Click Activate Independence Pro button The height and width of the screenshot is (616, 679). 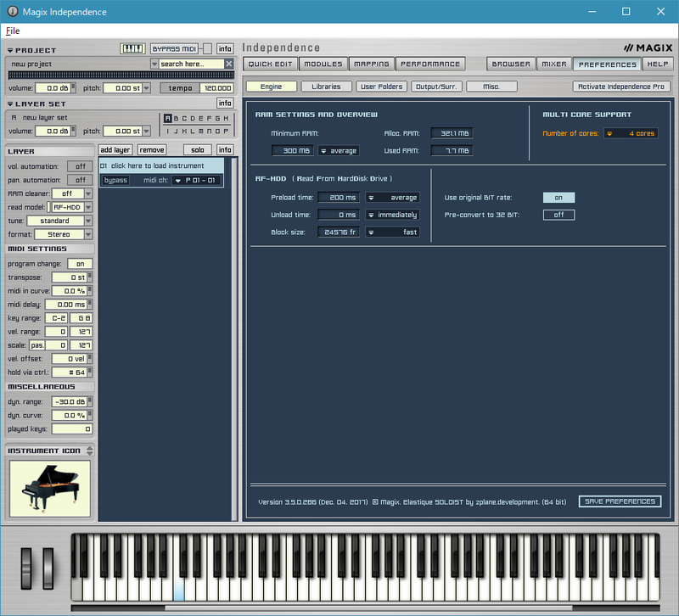(621, 87)
